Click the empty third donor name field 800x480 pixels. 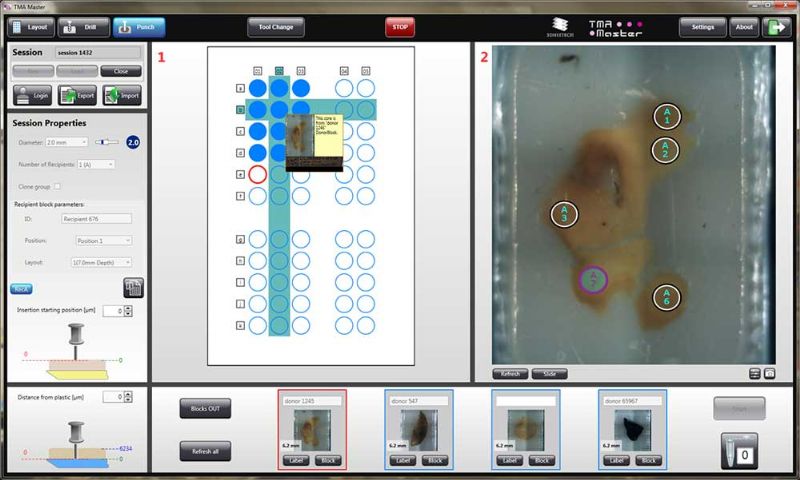[x=526, y=401]
